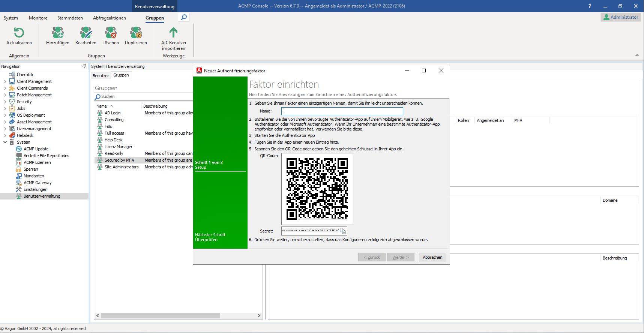Screen dimensions: 644x333
Task: Click the Abbrechen button
Action: click(432, 257)
